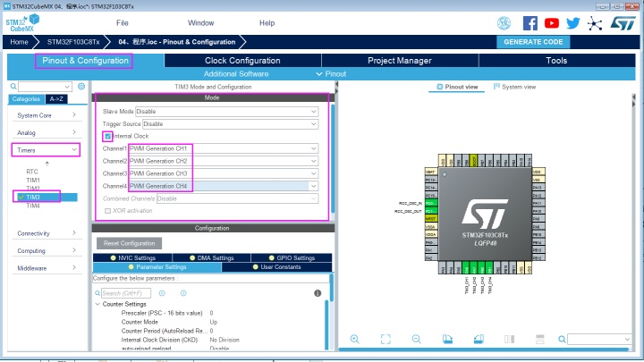Zoom out on the chip pinout
This screenshot has width=644, height=362.
(417, 339)
